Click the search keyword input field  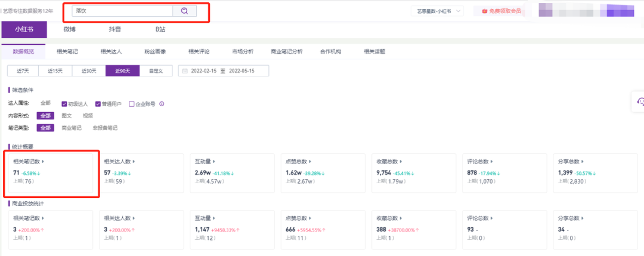point(122,11)
